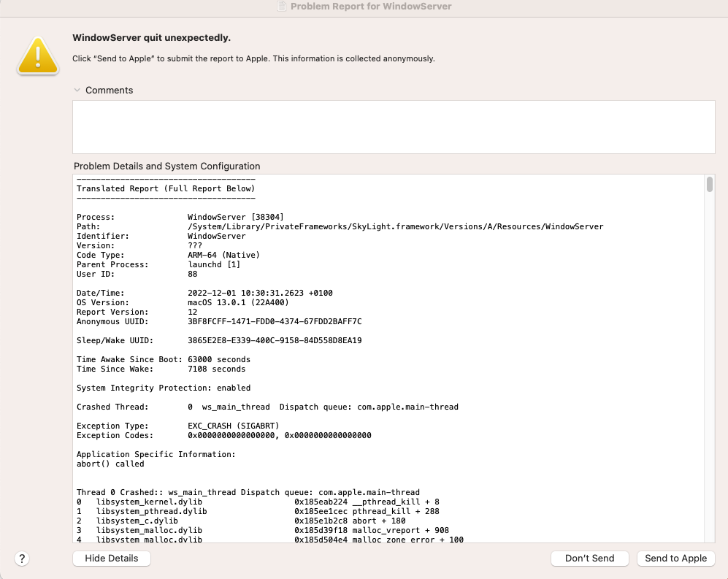
Task: Click the process value 'WindowServer [38304]'
Action: point(235,217)
